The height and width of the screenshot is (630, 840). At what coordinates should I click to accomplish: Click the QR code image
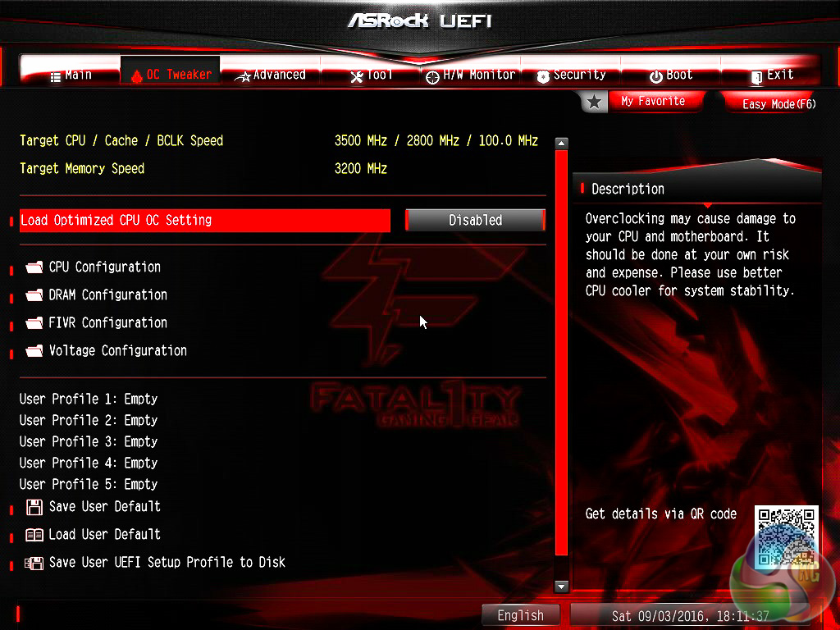(x=787, y=536)
